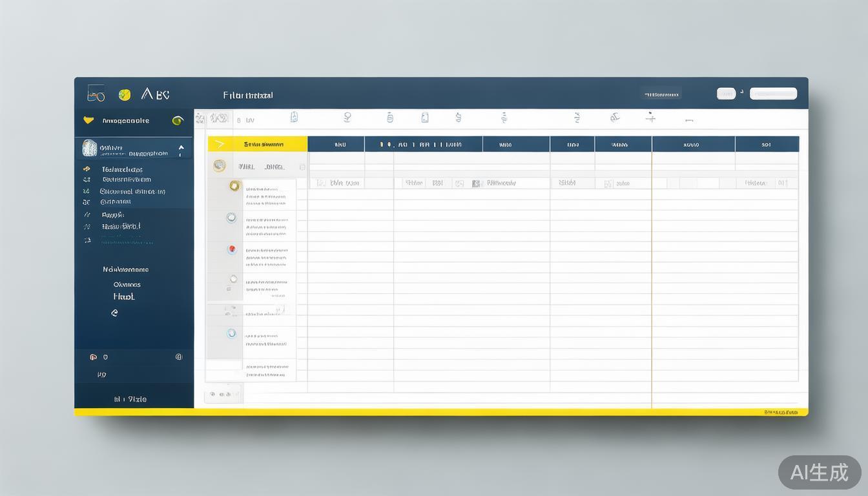Click the red icon at sidebar bottom
This screenshot has width=868, height=496.
click(93, 357)
